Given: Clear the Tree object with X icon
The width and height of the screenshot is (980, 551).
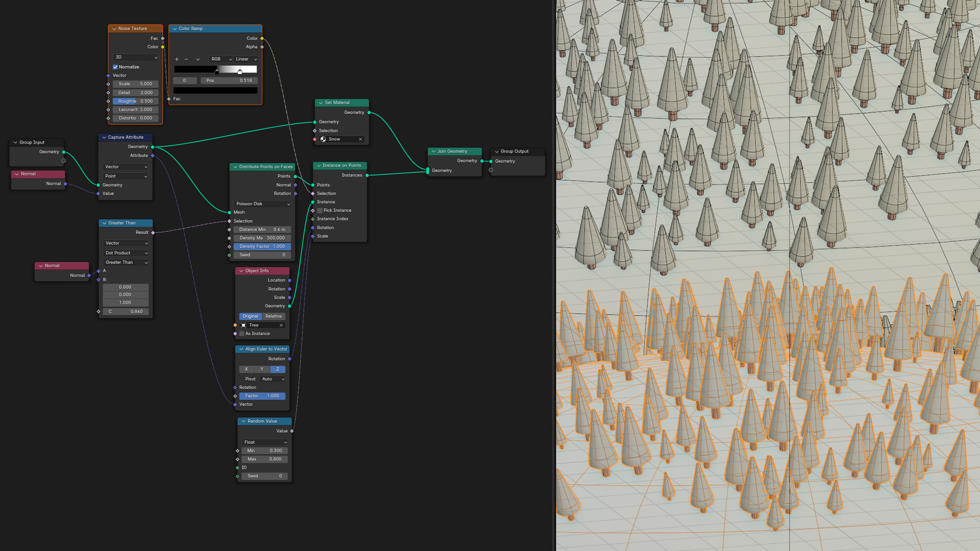Looking at the screenshot, I should pos(281,325).
